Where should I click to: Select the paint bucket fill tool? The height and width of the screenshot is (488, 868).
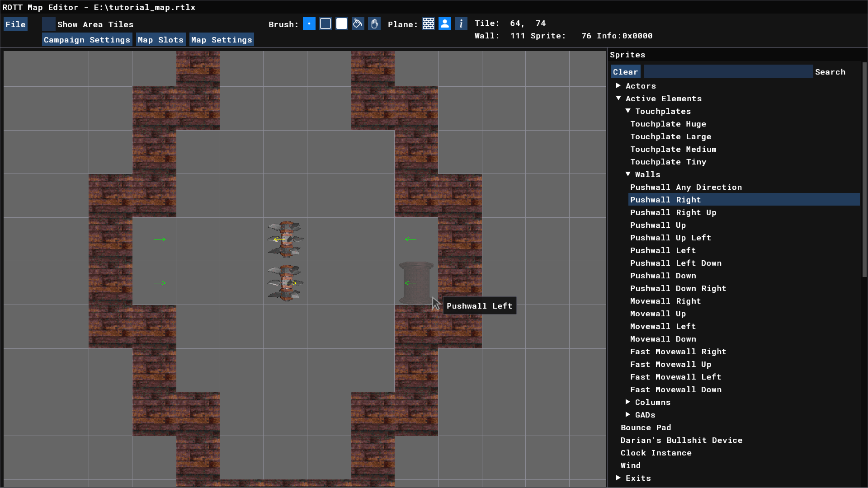pos(358,24)
